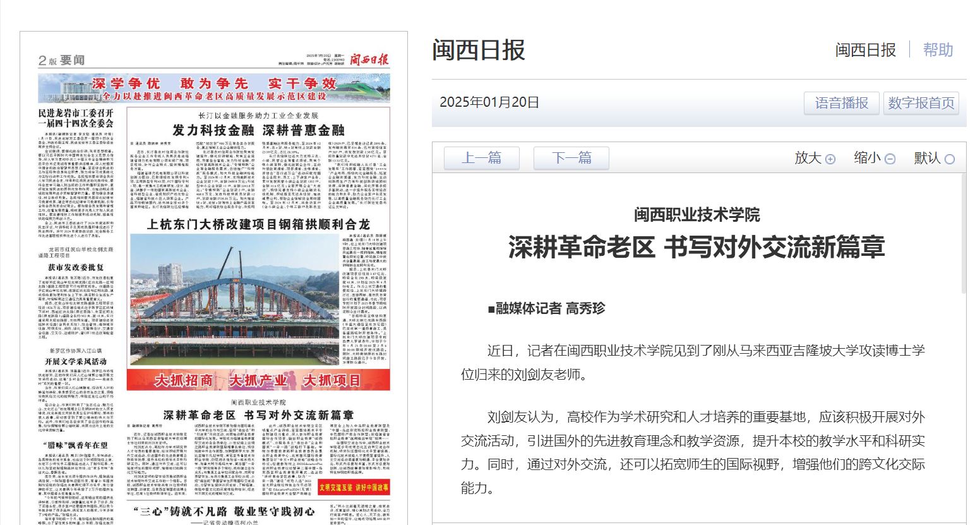Select the default size radio circle
980x525 pixels.
[x=949, y=159]
